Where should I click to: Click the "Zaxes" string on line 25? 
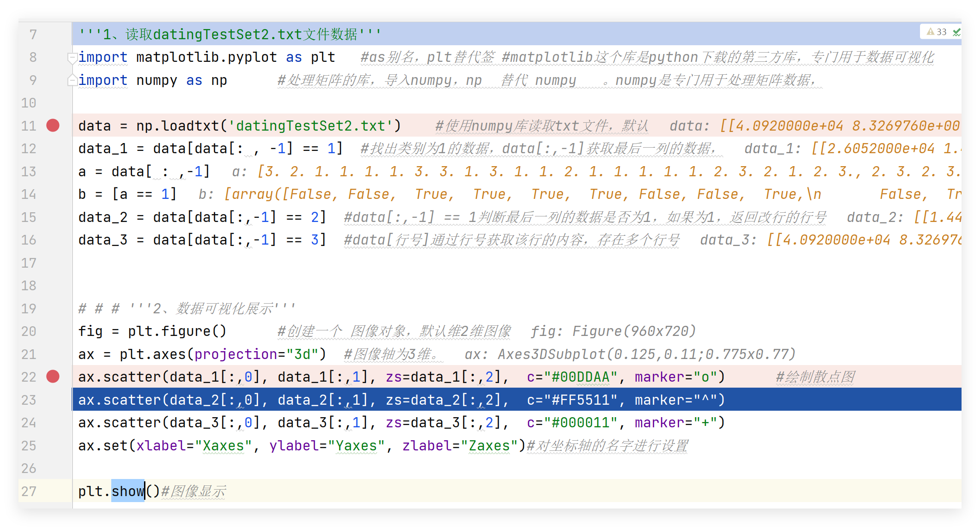pyautogui.click(x=489, y=446)
